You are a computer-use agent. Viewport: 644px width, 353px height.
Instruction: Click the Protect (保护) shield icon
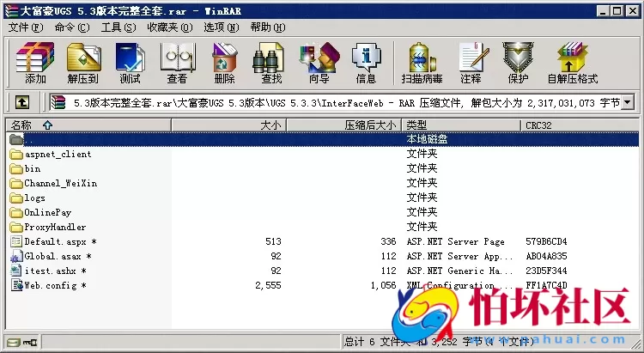[x=518, y=63]
